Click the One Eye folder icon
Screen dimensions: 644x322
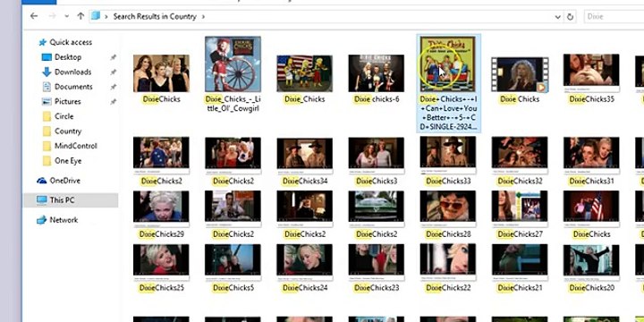pos(47,161)
